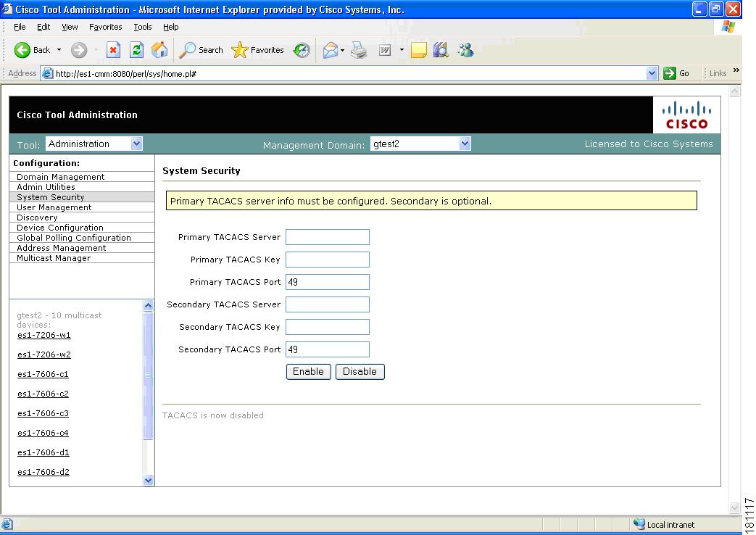Screen dimensions: 756x535
Task: Open the File menu
Action: tap(20, 27)
